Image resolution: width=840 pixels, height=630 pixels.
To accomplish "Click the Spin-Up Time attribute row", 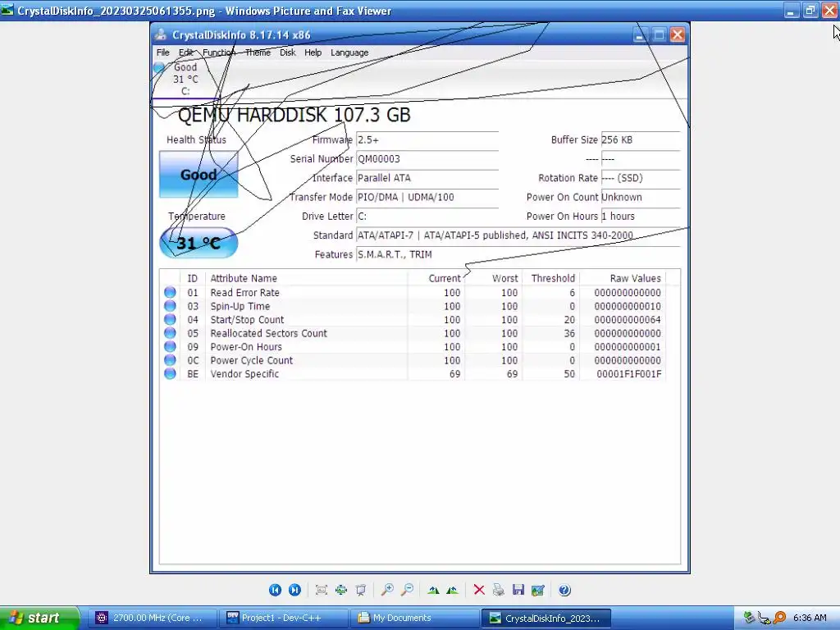I will tap(414, 306).
